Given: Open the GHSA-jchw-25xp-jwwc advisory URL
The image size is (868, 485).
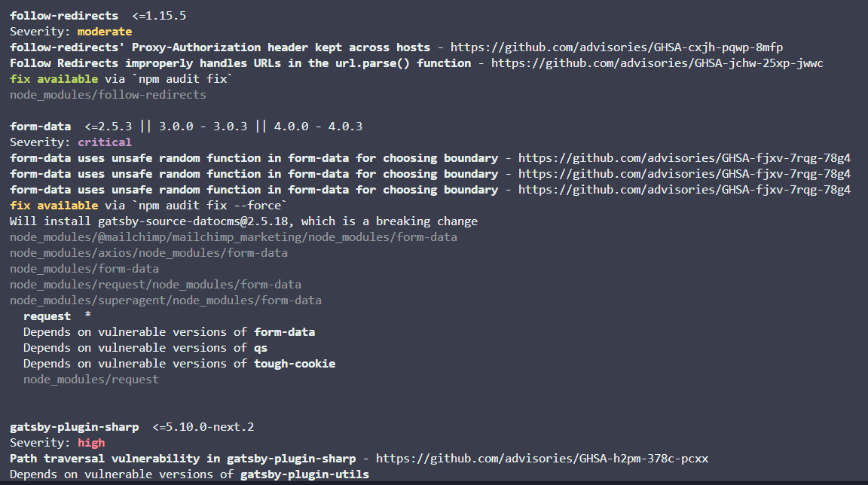Looking at the screenshot, I should click(x=657, y=63).
